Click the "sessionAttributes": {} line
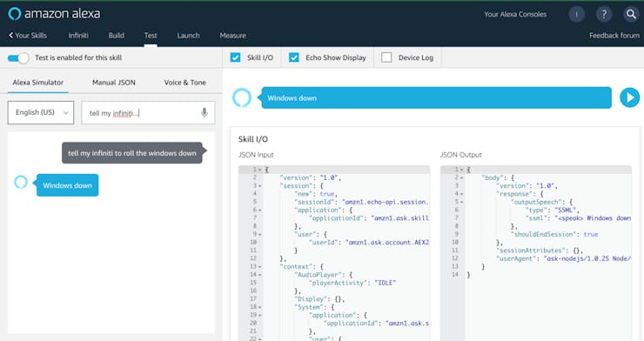The height and width of the screenshot is (341, 644). [x=540, y=251]
